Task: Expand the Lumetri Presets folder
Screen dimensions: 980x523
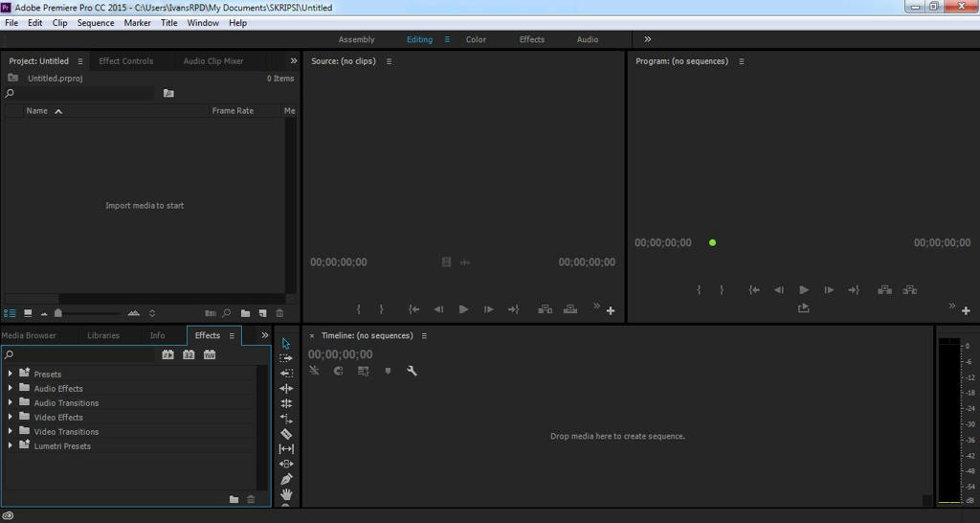Action: [x=10, y=445]
